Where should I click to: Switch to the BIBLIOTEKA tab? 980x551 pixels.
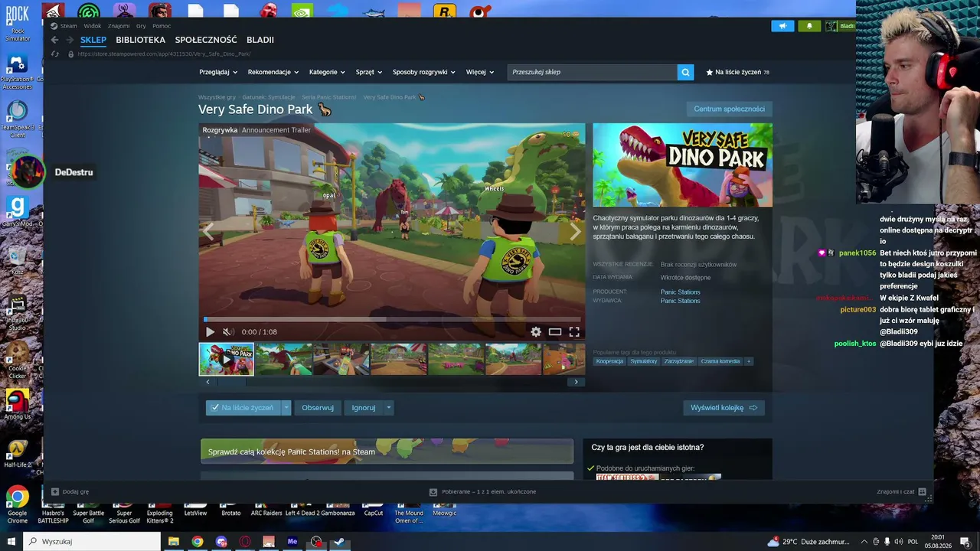tap(141, 40)
